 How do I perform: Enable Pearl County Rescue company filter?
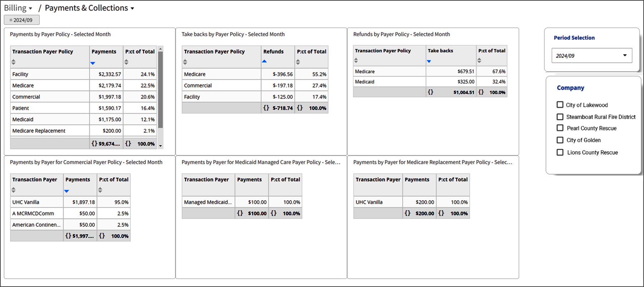point(560,128)
